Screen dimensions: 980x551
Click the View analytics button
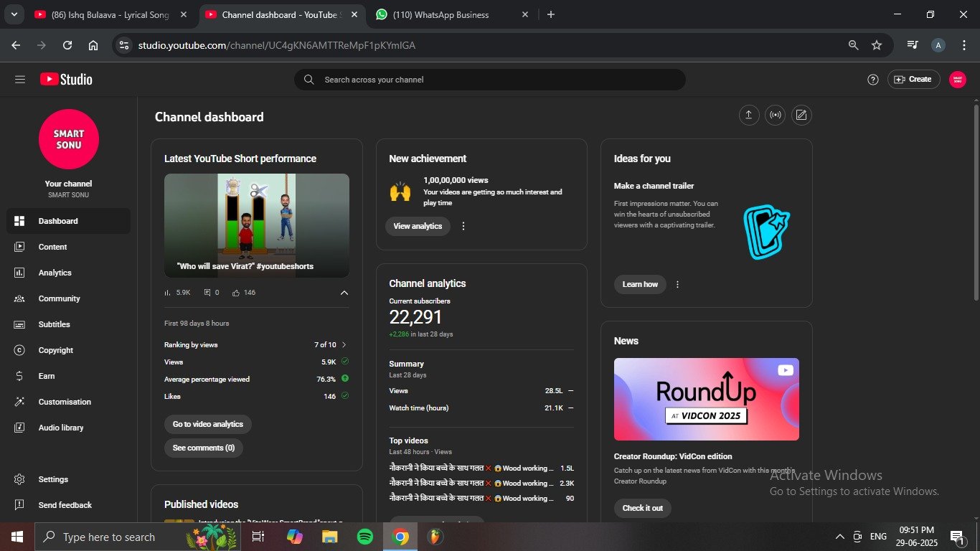tap(418, 226)
